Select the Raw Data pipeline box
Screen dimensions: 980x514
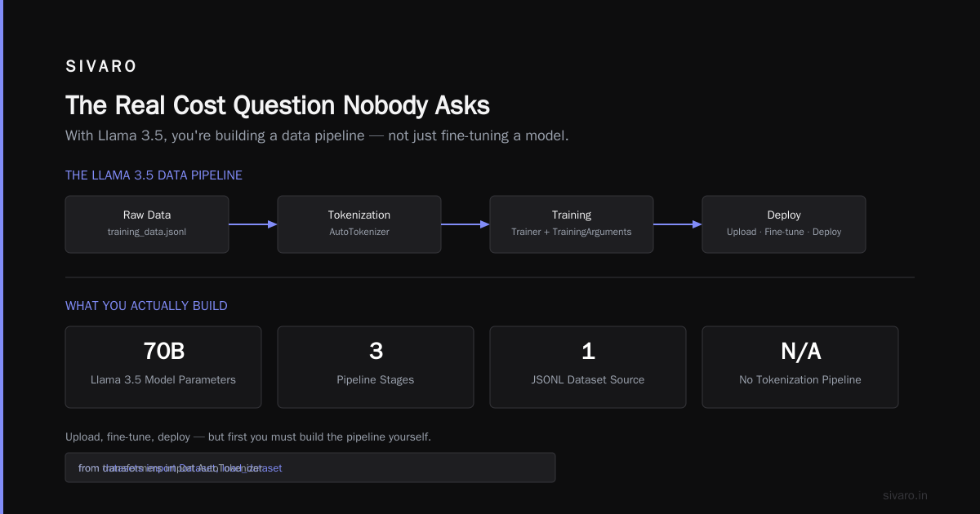click(x=147, y=224)
